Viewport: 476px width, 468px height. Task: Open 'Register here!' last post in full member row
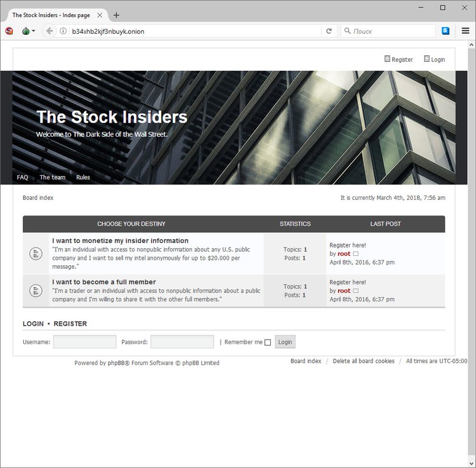[x=347, y=282]
